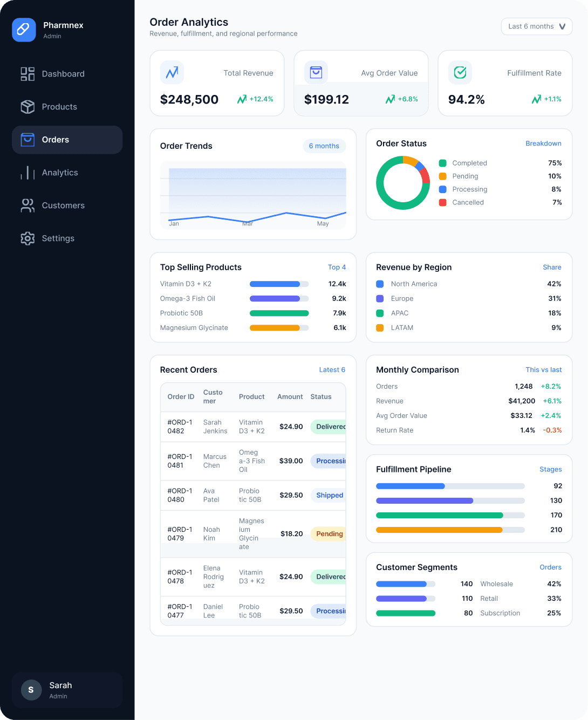Click the chevron in the Last 6 months selector
Screen dimensions: 588x720
tap(562, 26)
